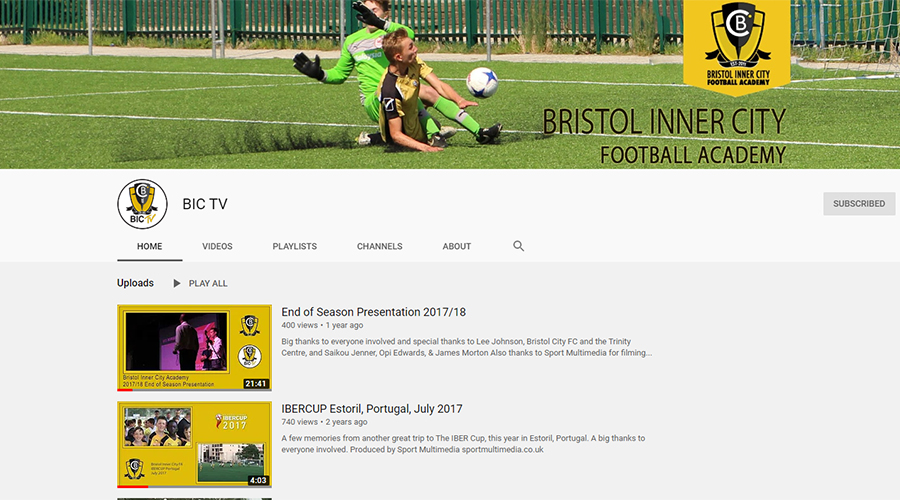Click the IBERCUP Estoril, Portugal, July 2017 title
The width and height of the screenshot is (900, 500).
[x=371, y=409]
